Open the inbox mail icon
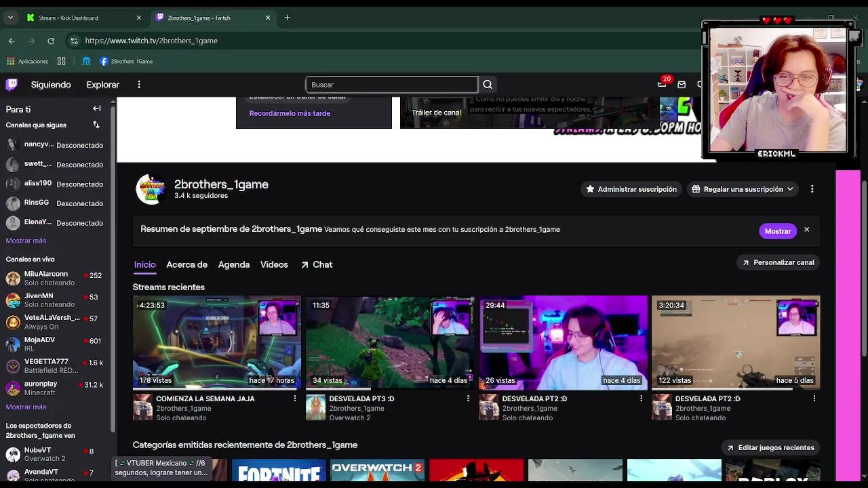This screenshot has width=868, height=488. click(682, 85)
